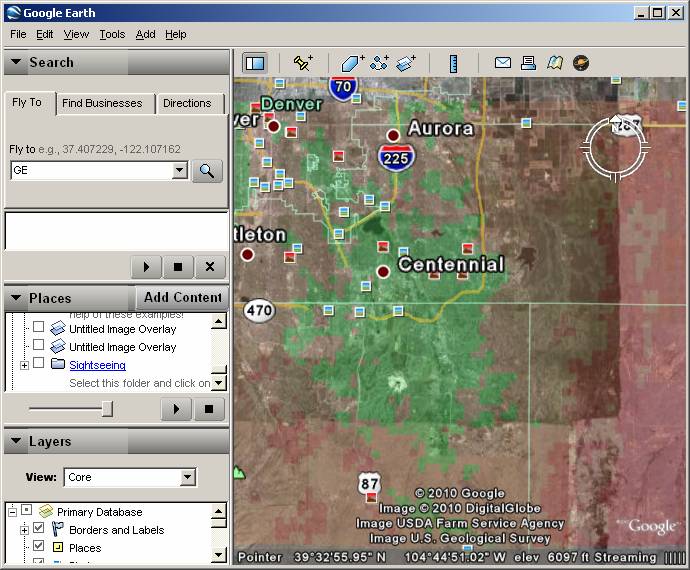Add a placemark with the pushpin tool
The image size is (690, 570).
click(303, 63)
